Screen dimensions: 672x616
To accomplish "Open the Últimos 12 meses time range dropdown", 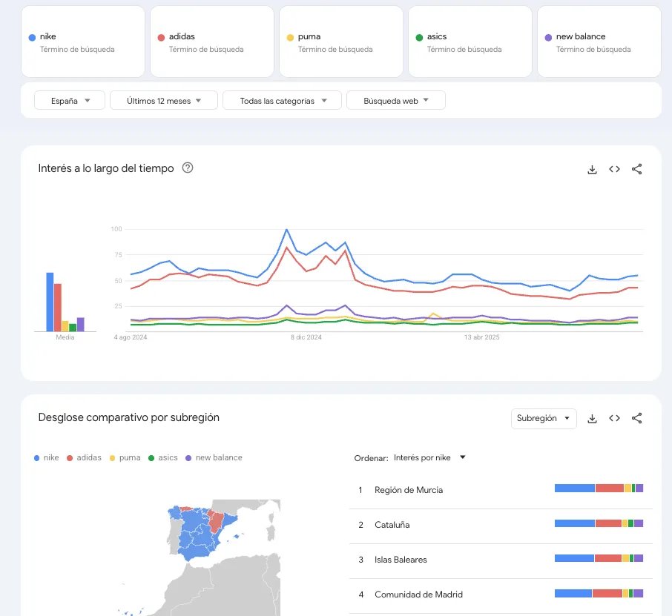I will pyautogui.click(x=164, y=100).
